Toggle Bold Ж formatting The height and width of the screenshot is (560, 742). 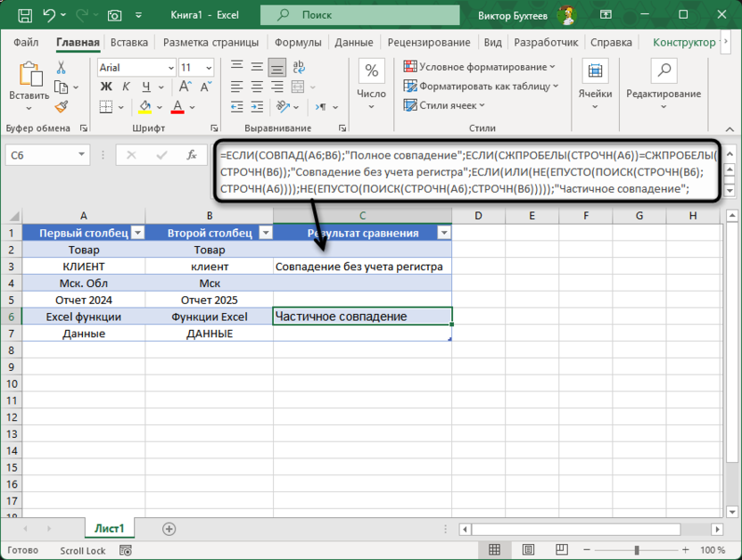pyautogui.click(x=106, y=86)
